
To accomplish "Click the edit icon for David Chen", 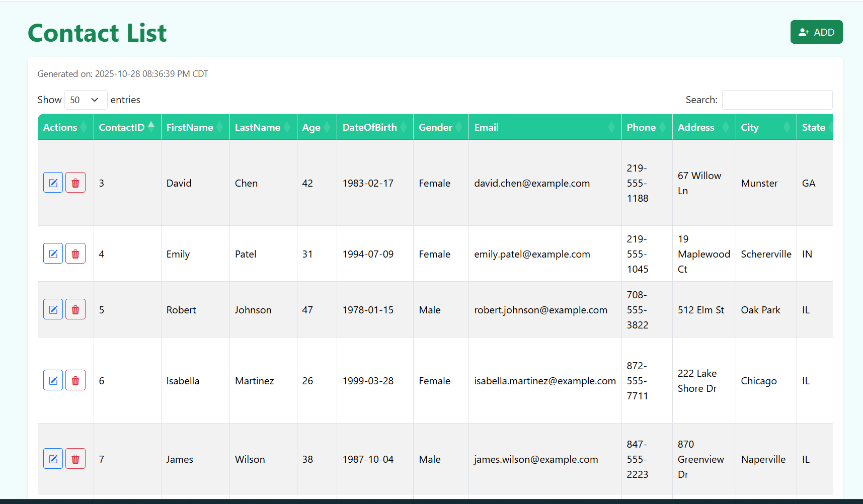I will (53, 182).
